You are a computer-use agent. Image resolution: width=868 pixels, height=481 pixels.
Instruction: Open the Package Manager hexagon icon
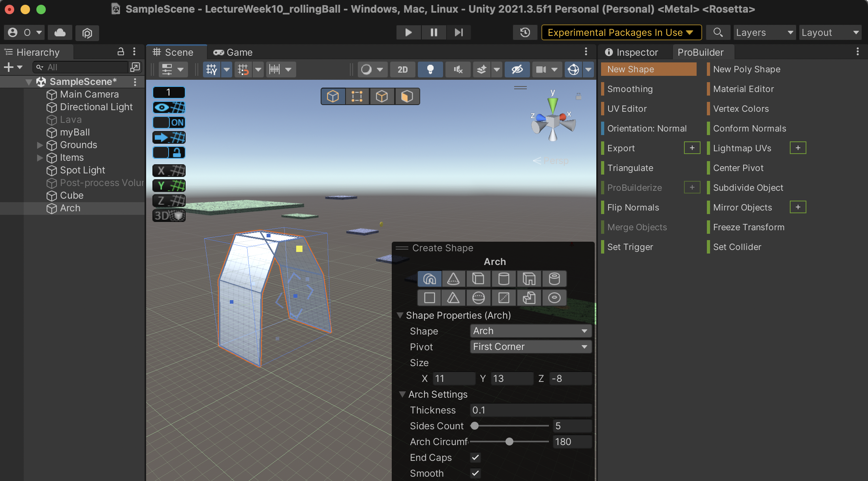point(87,32)
